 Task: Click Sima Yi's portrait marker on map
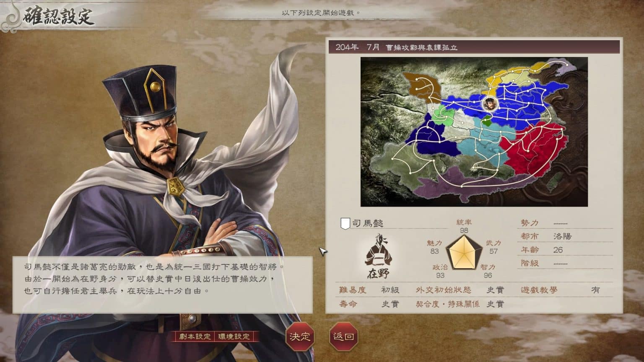pyautogui.click(x=489, y=103)
